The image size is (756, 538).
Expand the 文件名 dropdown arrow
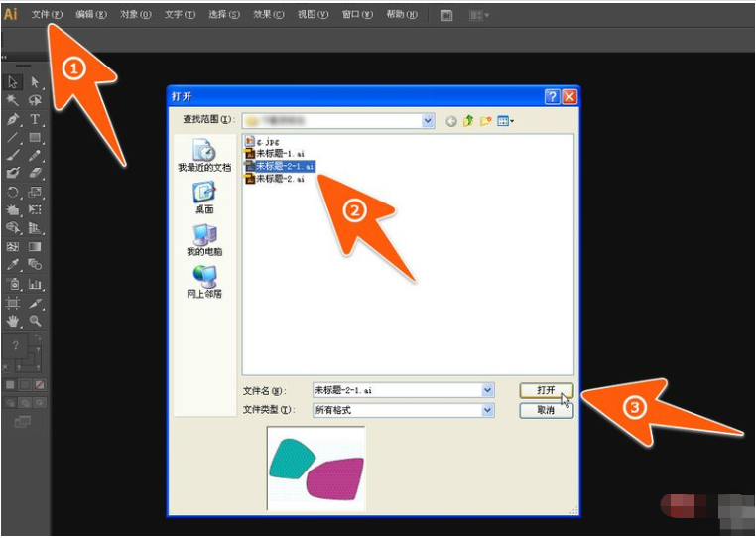pos(487,390)
